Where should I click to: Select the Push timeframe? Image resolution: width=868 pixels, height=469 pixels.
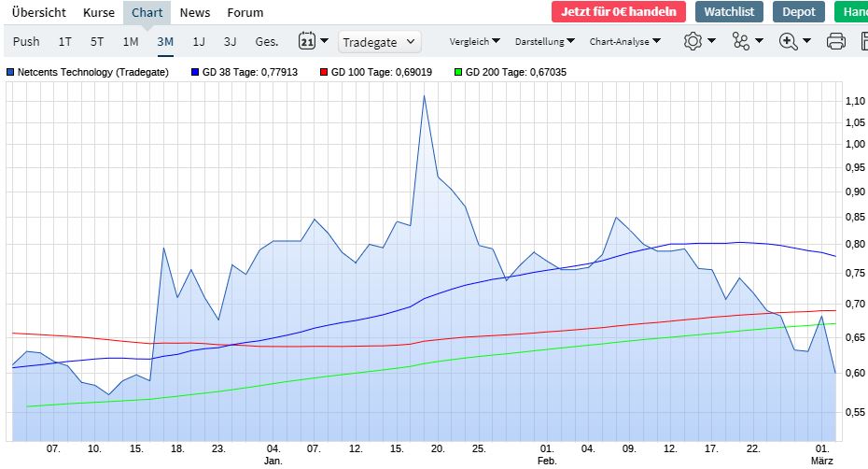point(26,42)
